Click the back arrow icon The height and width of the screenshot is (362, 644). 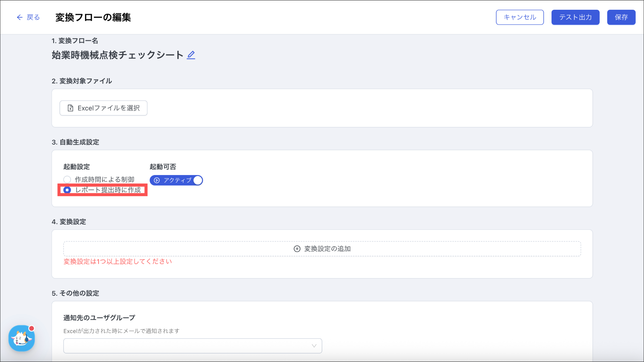click(19, 17)
